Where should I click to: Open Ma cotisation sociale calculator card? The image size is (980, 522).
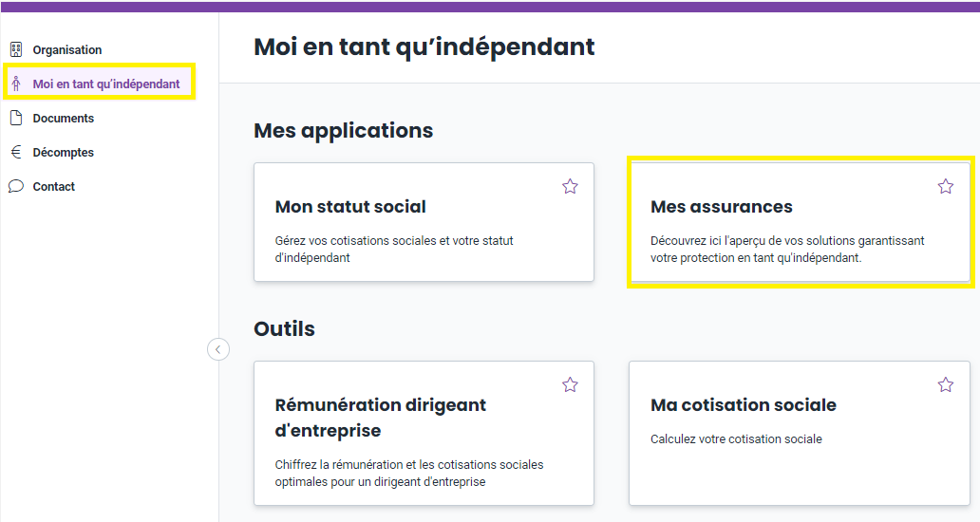(x=800, y=434)
